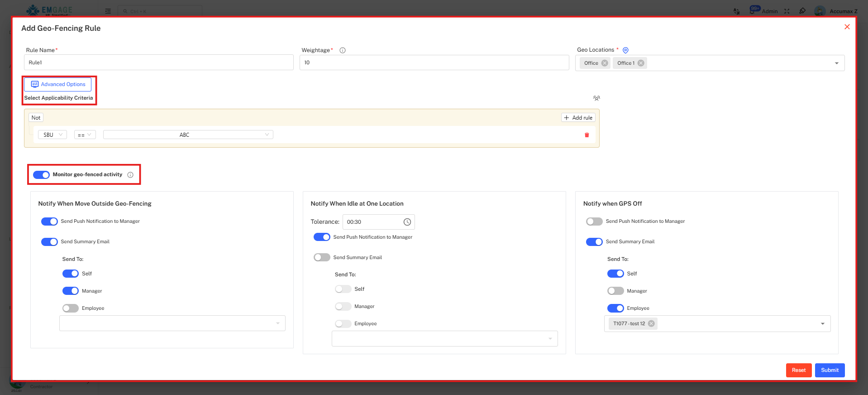
Task: Enable GPS Off push notification to manager
Action: (x=594, y=222)
